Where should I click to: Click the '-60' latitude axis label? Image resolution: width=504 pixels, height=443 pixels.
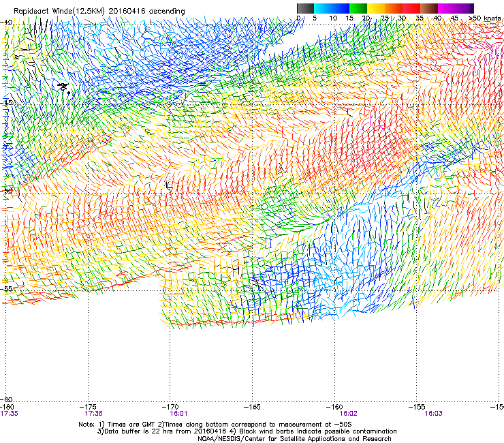click(x=6, y=399)
